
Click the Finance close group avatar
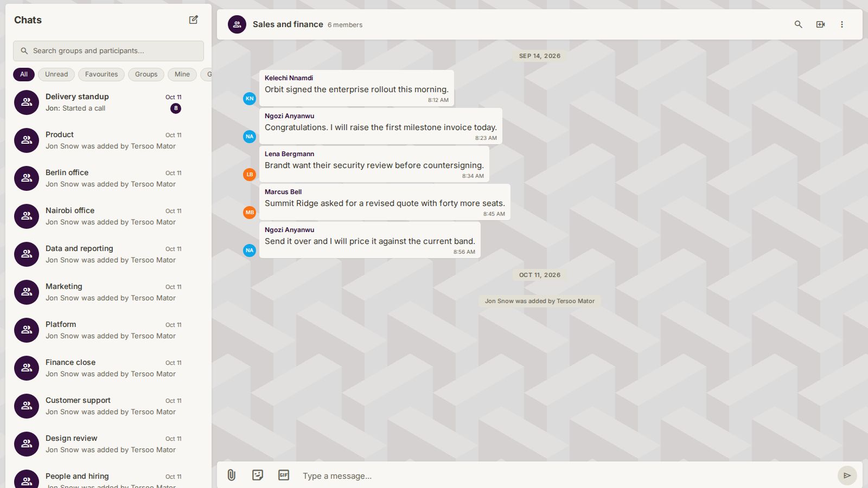tap(27, 368)
